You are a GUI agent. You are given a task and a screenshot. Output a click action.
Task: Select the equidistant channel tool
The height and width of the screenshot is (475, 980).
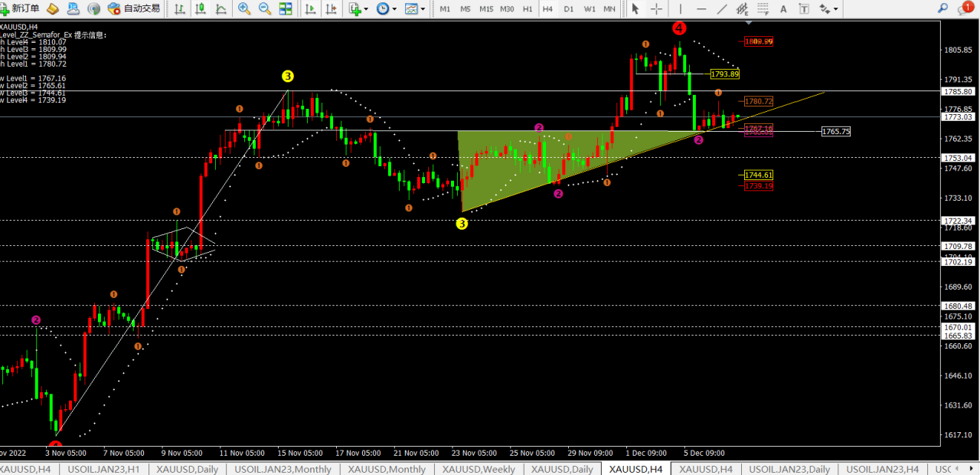pos(742,9)
